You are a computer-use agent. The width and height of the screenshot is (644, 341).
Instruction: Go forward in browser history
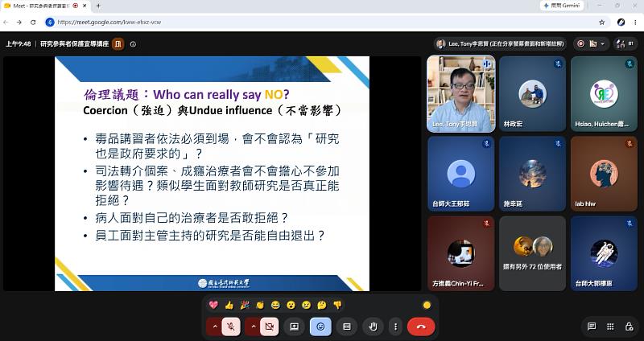coord(19,23)
